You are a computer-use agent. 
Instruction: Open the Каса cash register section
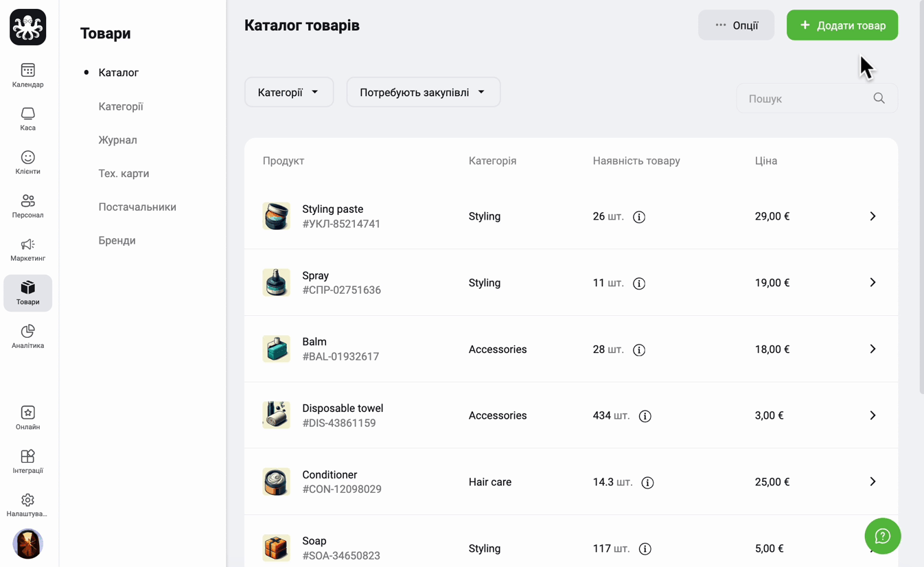click(x=28, y=119)
